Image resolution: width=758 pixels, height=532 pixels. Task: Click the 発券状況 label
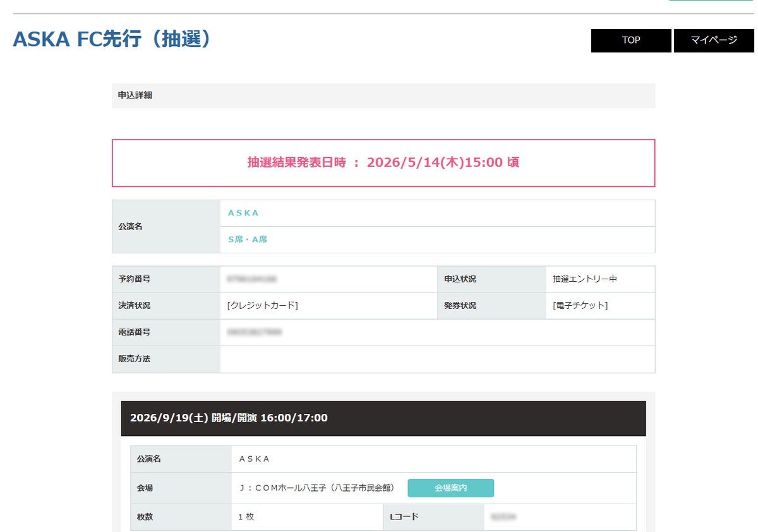point(460,305)
